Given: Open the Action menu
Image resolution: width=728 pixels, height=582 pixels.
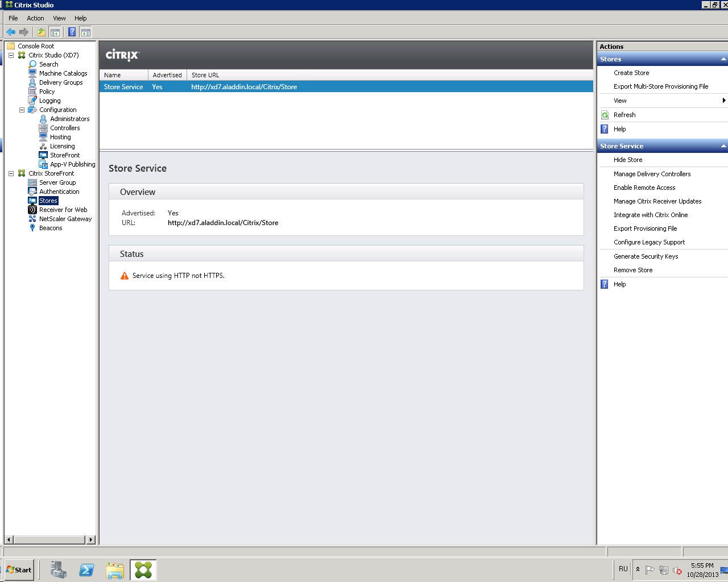Looking at the screenshot, I should click(35, 18).
